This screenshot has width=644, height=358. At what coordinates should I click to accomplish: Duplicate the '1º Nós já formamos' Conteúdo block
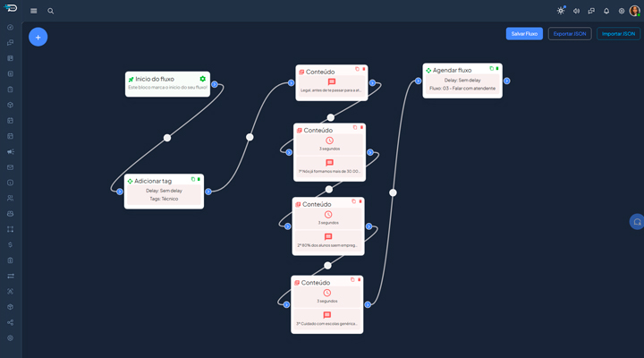[355, 127]
